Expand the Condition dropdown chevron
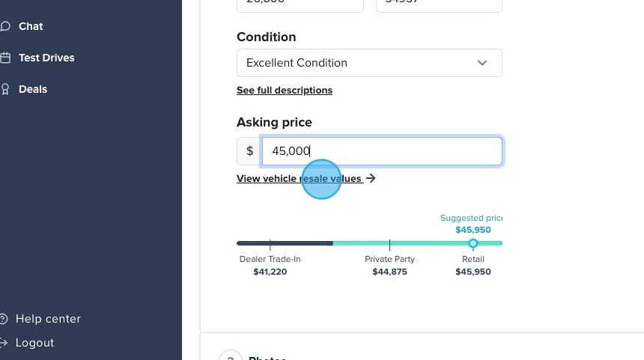 point(482,63)
